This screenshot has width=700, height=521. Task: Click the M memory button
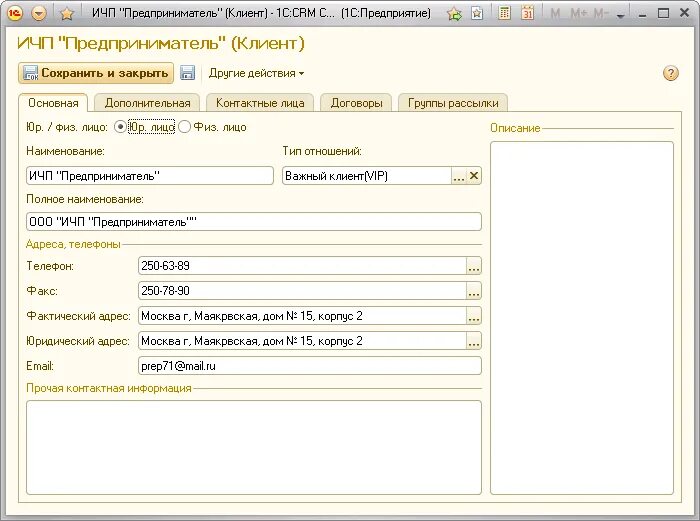coord(555,14)
